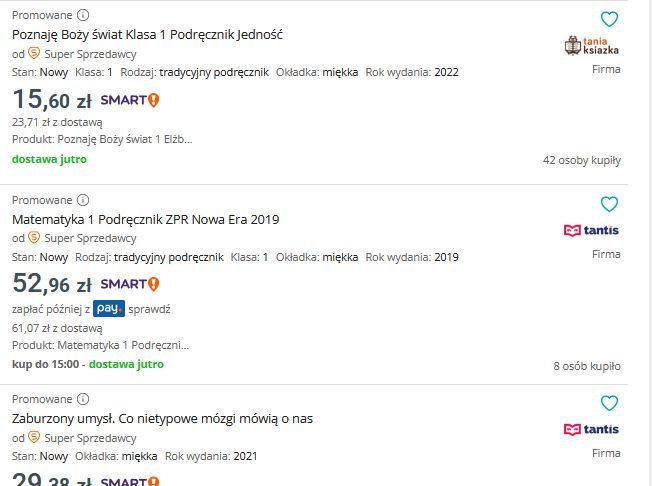Click info icon beside Matematyka Promowane label
Screen dimensions: 652x486
click(83, 200)
